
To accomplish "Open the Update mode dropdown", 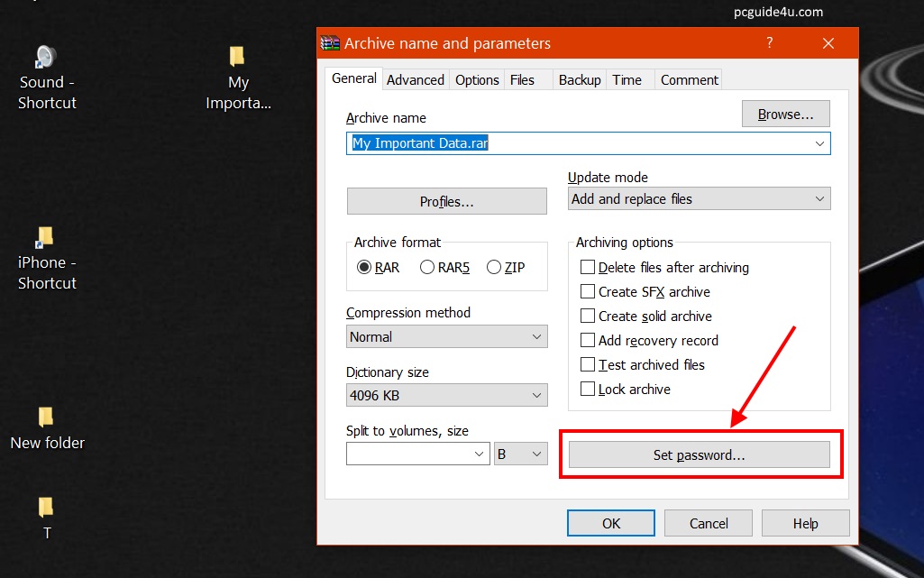I will [699, 199].
